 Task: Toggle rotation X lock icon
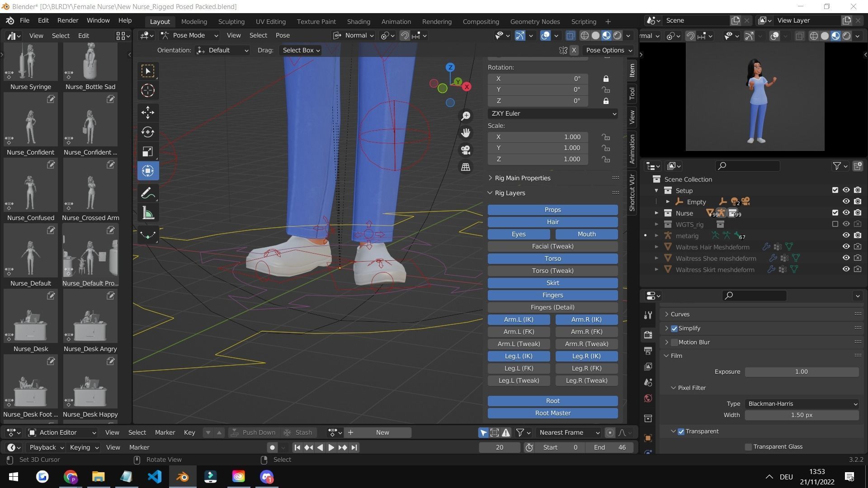[606, 79]
